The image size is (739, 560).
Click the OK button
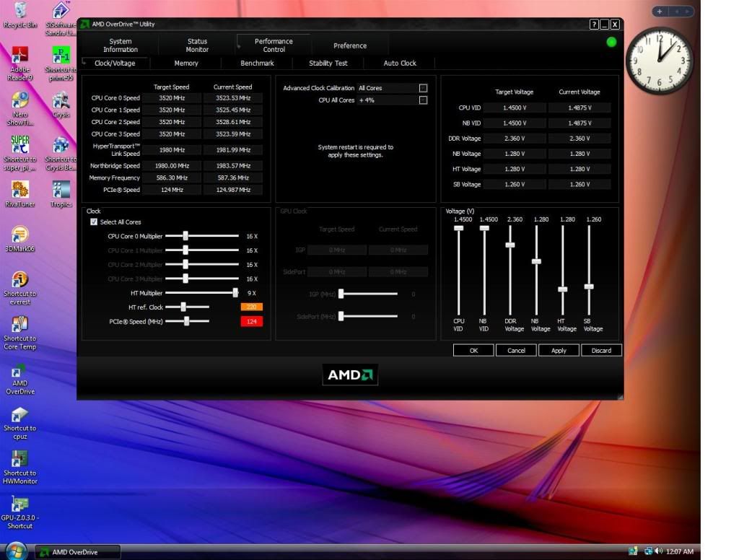click(x=473, y=350)
